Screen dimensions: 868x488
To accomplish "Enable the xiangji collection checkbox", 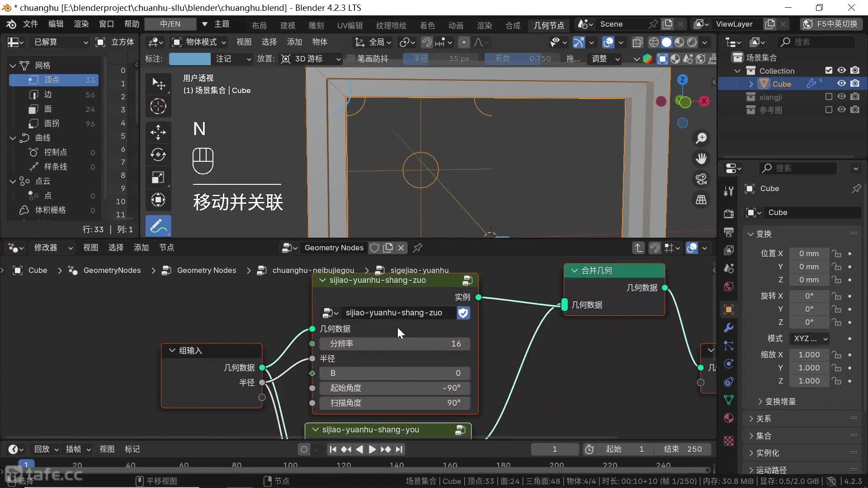I will [x=828, y=97].
